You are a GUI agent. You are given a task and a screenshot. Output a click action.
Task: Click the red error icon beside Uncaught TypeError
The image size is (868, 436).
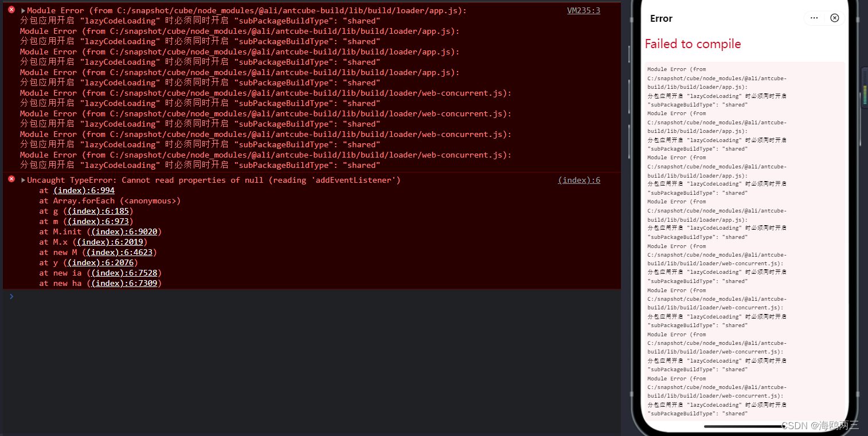tap(11, 179)
